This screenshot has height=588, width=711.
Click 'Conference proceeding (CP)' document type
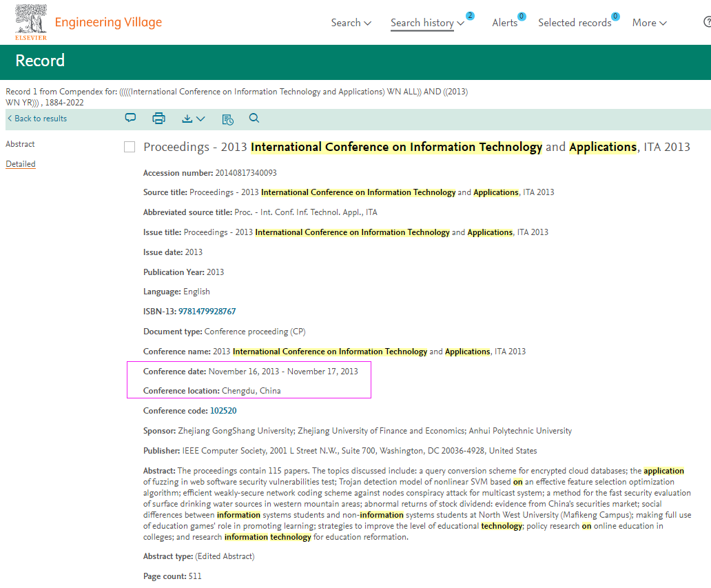coord(255,332)
